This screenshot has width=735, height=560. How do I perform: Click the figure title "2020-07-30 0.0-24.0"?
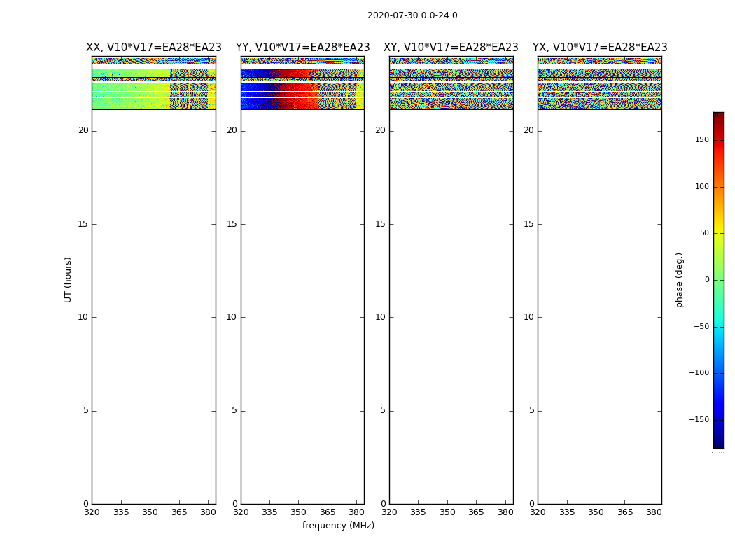point(412,15)
